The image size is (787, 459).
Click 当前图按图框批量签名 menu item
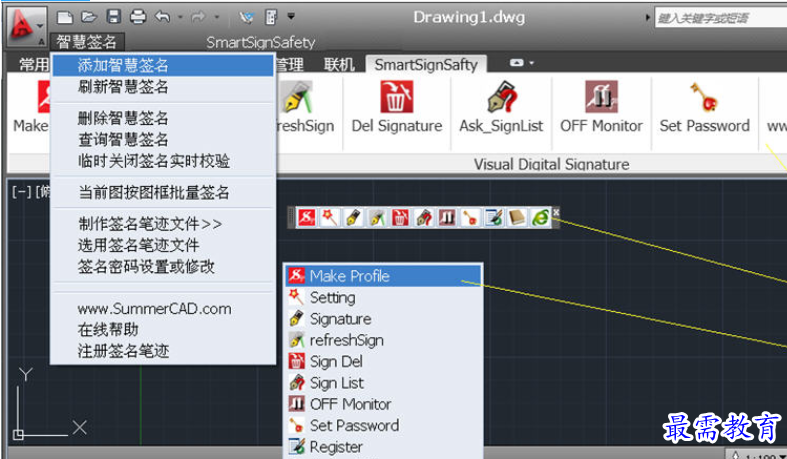[163, 192]
